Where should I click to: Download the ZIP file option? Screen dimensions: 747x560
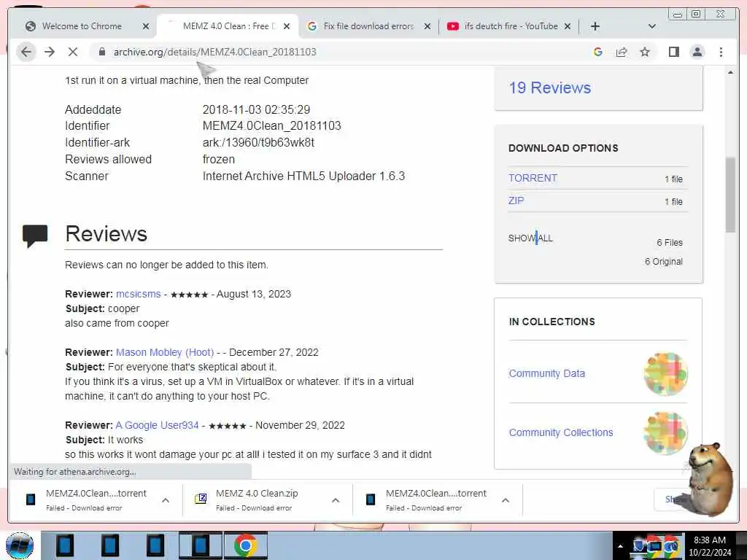tap(516, 201)
